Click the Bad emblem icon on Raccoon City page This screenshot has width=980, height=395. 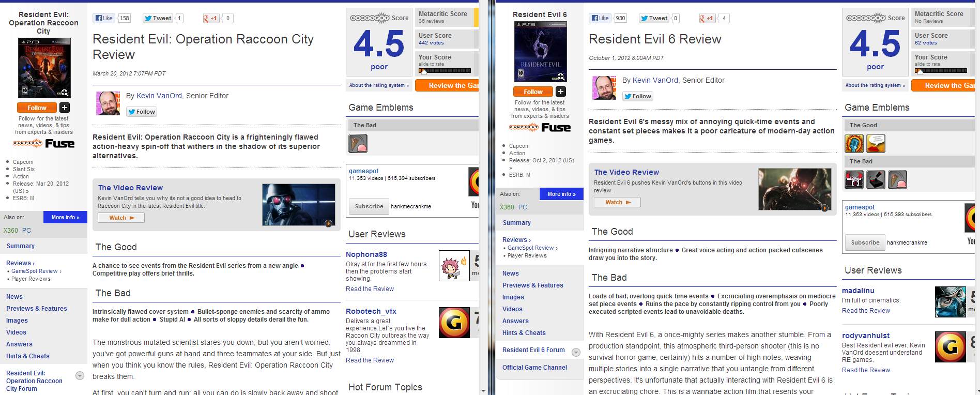(x=358, y=143)
